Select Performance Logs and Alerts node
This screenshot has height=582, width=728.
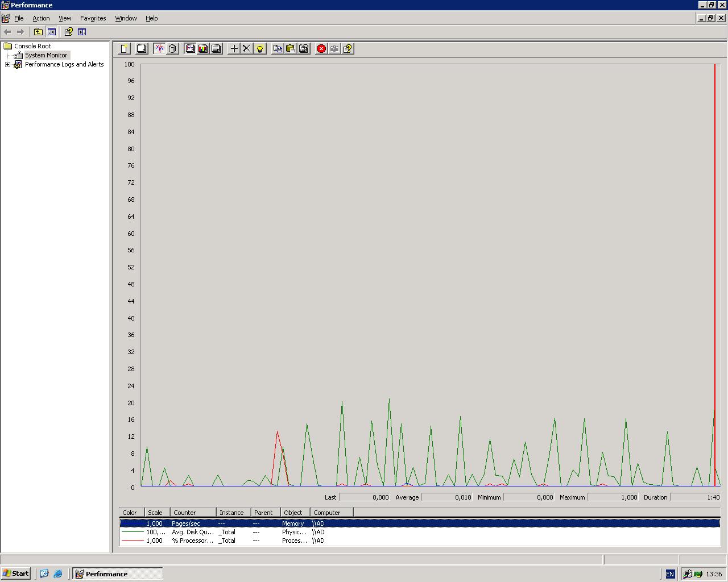point(64,64)
